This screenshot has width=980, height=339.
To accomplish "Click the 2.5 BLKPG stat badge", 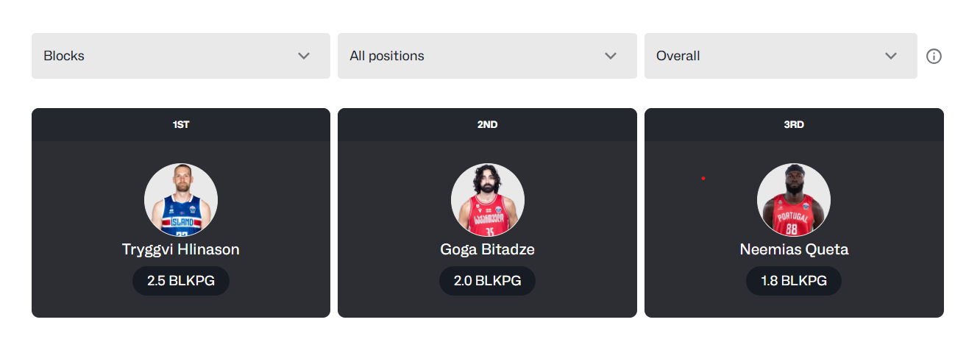I will pos(181,281).
